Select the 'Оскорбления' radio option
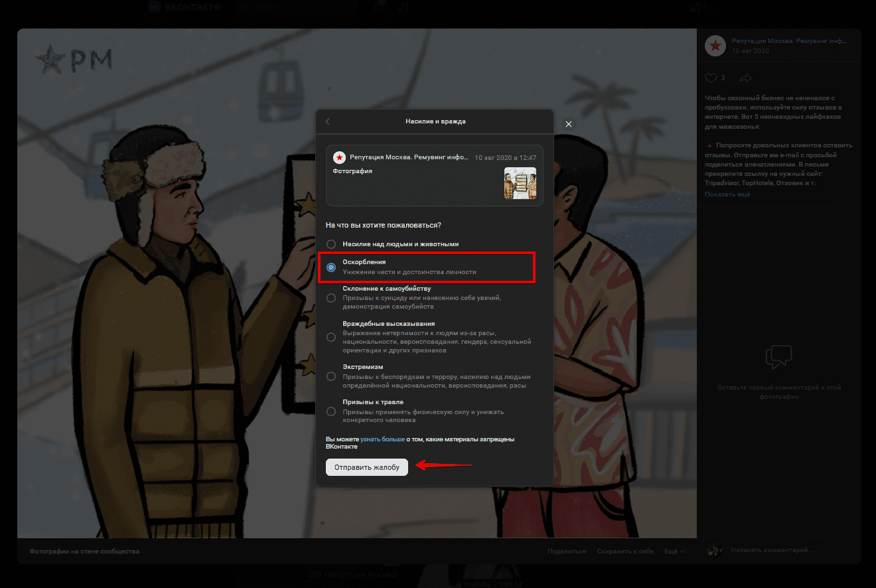This screenshot has width=876, height=588. coord(331,267)
